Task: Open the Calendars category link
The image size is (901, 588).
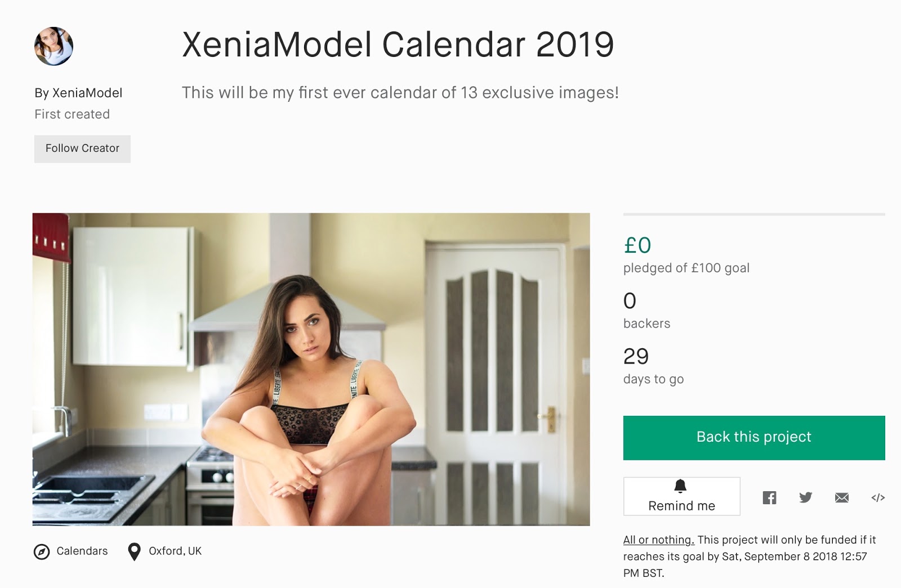Action: coord(82,551)
